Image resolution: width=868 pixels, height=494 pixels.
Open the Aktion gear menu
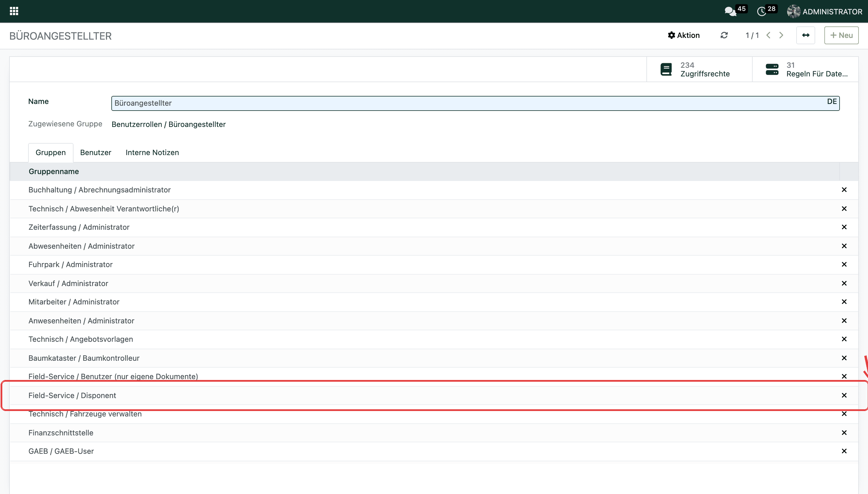coord(683,35)
